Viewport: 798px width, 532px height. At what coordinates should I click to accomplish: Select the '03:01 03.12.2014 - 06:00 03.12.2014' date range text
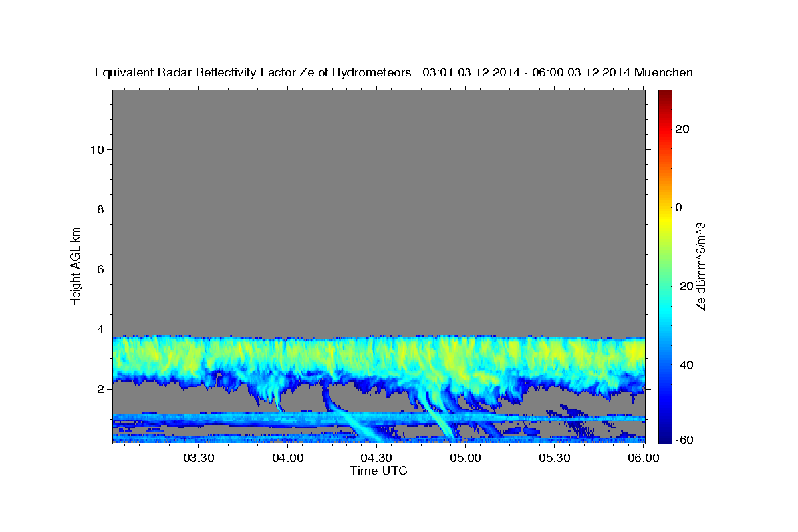pyautogui.click(x=525, y=72)
